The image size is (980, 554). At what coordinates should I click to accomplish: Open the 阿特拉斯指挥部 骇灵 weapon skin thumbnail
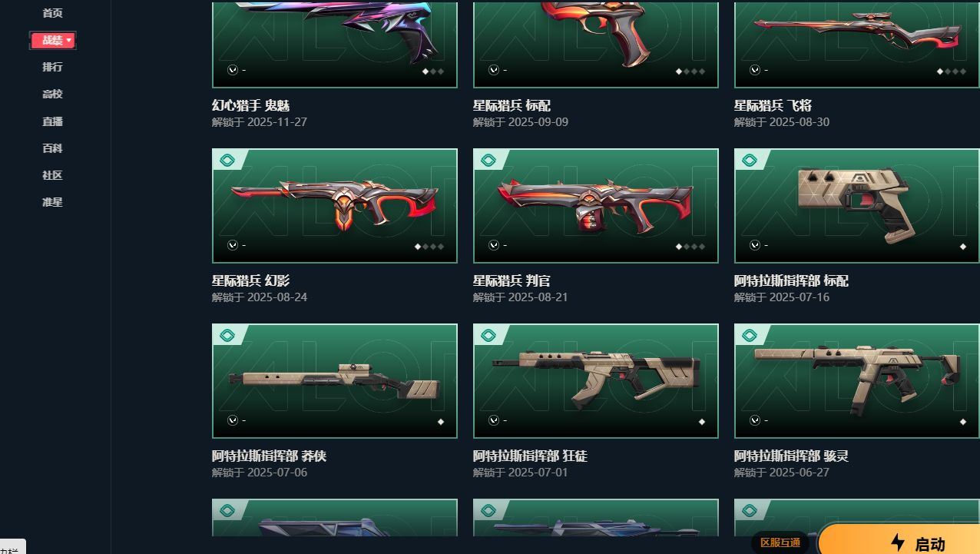click(x=857, y=381)
